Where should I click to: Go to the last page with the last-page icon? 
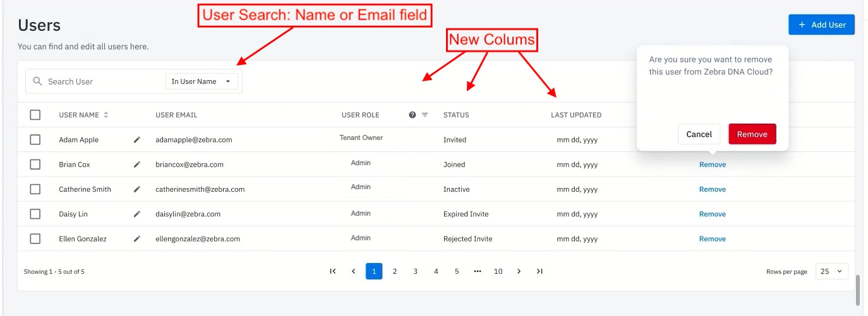pos(539,271)
